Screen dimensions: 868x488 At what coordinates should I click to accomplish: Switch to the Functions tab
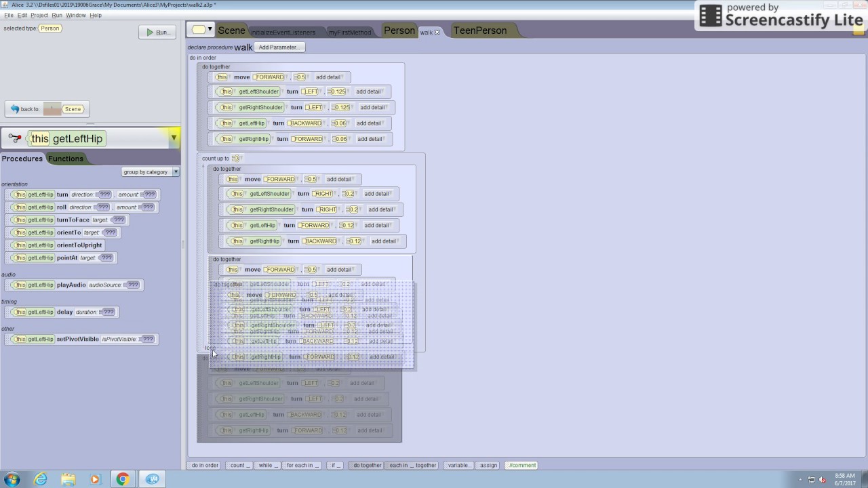pyautogui.click(x=66, y=159)
